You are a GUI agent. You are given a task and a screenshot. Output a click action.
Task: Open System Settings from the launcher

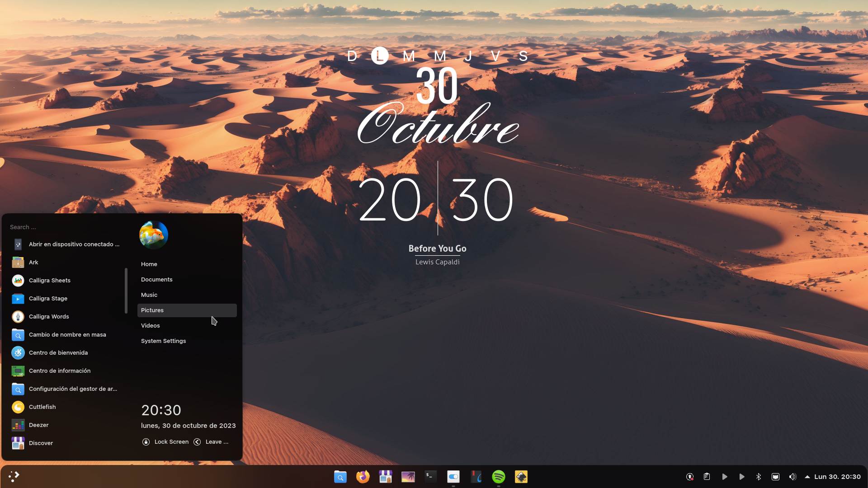pyautogui.click(x=187, y=341)
